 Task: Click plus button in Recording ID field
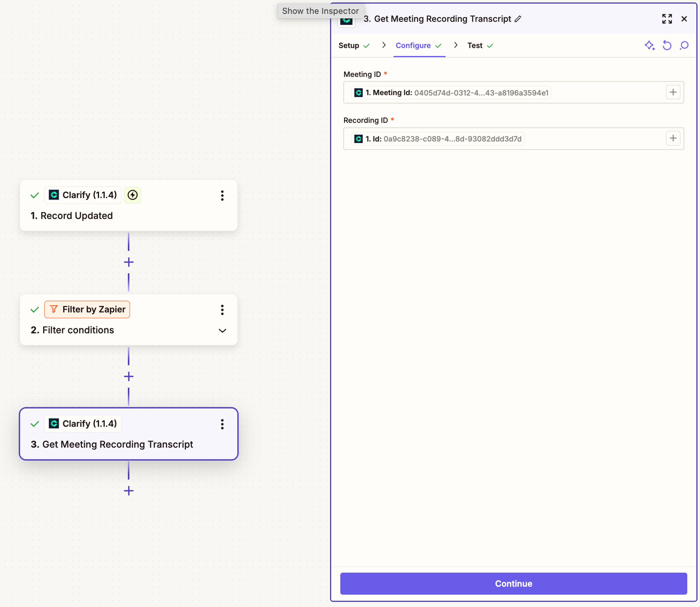[673, 138]
